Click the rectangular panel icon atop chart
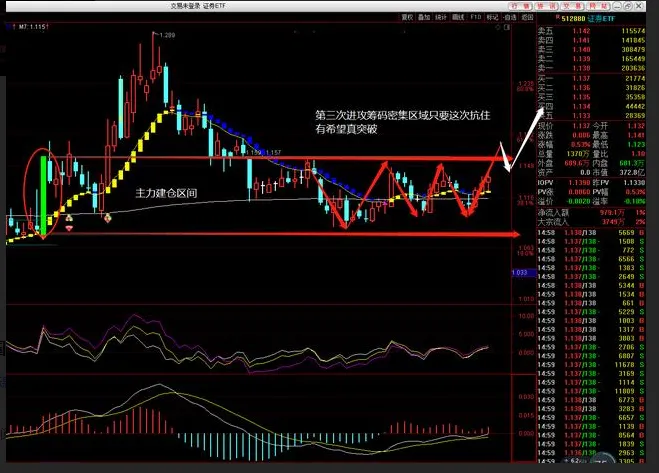The height and width of the screenshot is (473, 659). point(507,27)
